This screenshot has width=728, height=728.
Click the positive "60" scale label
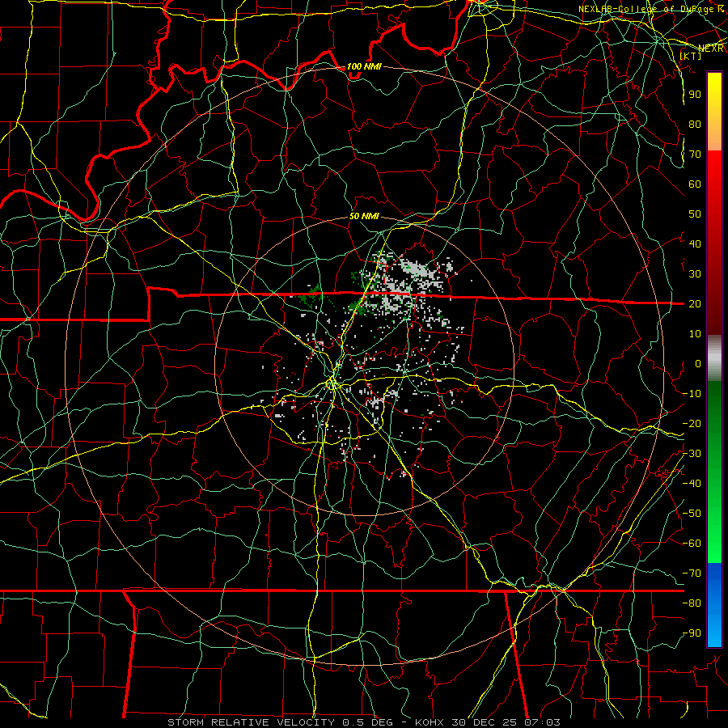[695, 184]
